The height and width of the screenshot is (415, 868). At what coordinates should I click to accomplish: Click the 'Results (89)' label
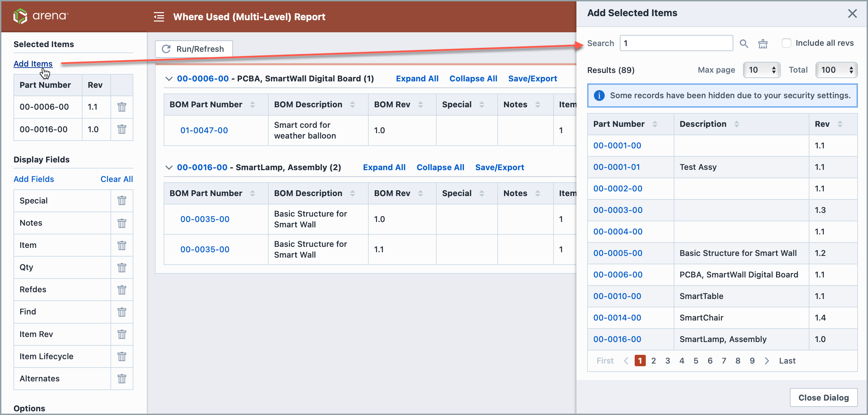[610, 70]
